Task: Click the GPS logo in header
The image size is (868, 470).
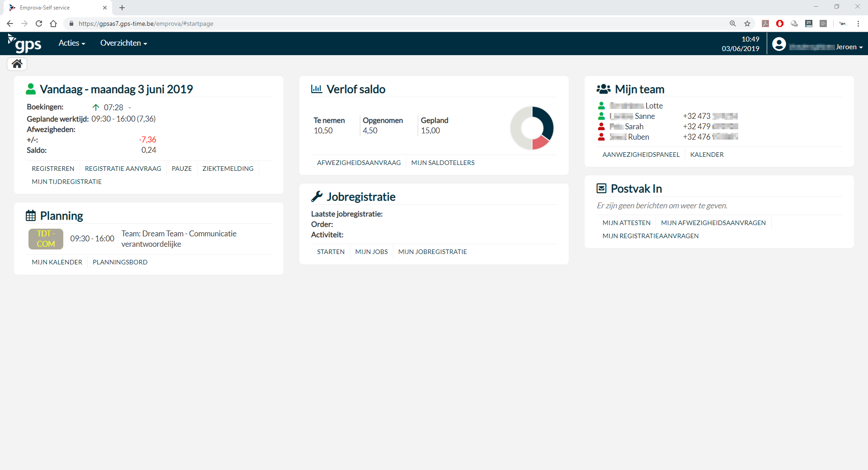Action: (25, 43)
